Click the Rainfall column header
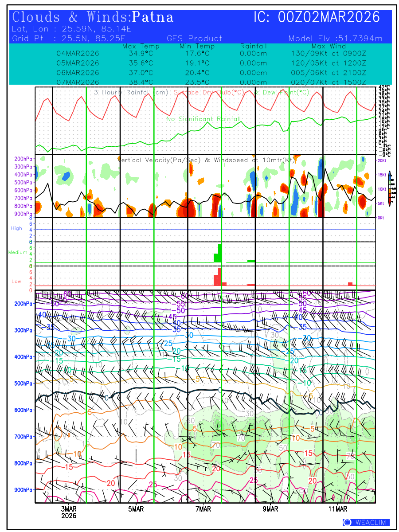Viewport: 399px width, 532px height. (x=253, y=46)
